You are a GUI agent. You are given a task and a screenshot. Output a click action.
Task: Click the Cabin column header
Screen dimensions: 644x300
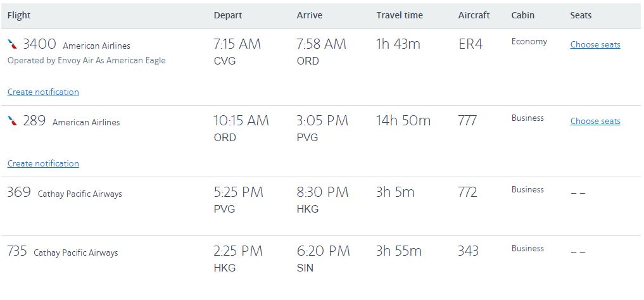pos(522,15)
